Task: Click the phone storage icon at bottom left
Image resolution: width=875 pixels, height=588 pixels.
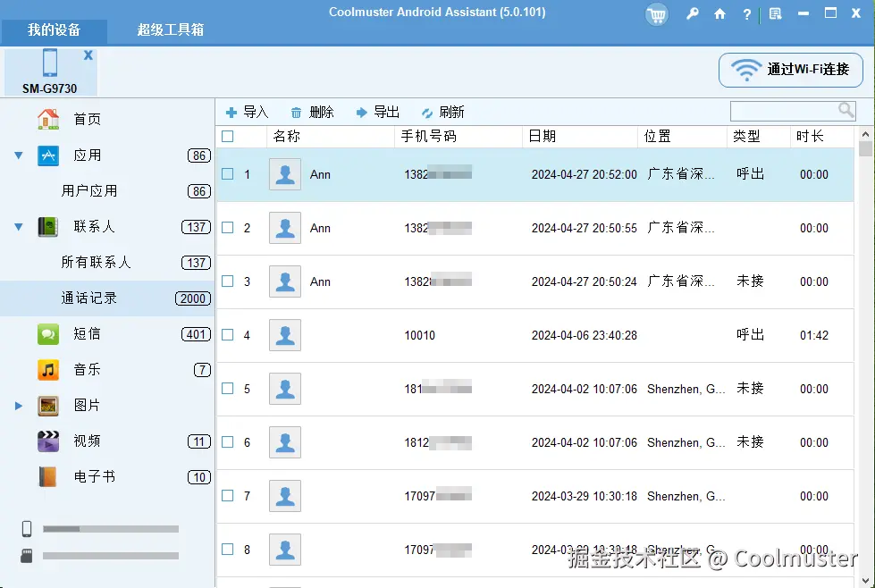Action: (27, 528)
